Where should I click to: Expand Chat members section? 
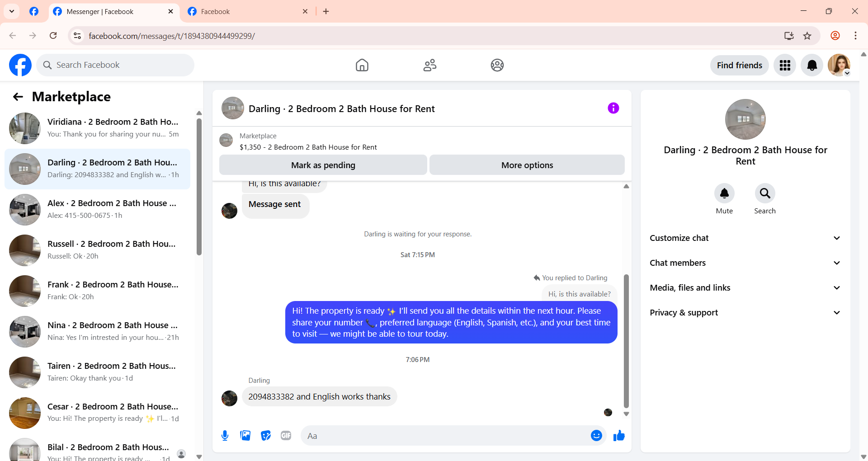click(x=745, y=263)
